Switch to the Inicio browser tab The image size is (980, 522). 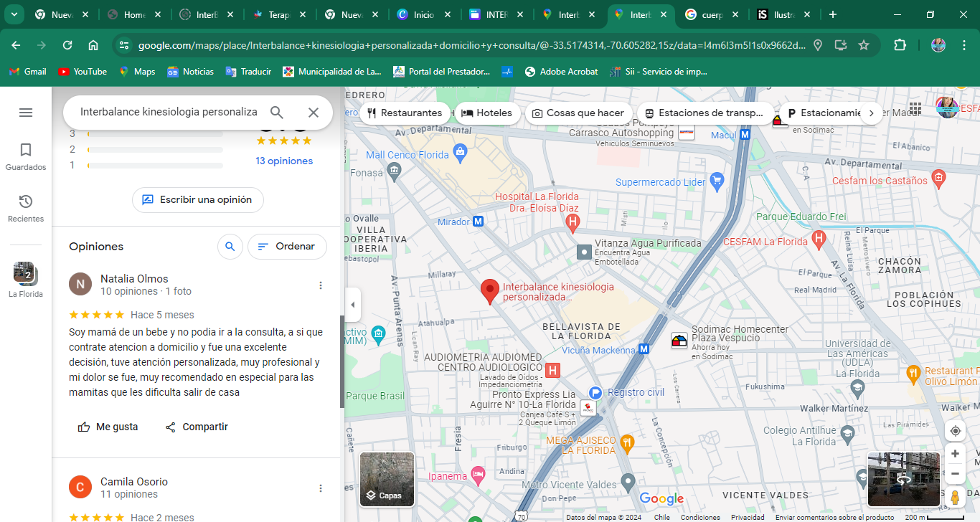[x=424, y=14]
